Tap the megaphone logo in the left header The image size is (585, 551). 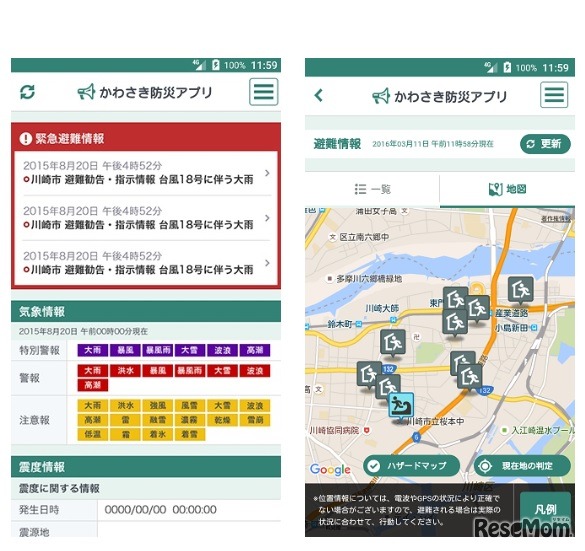(87, 92)
